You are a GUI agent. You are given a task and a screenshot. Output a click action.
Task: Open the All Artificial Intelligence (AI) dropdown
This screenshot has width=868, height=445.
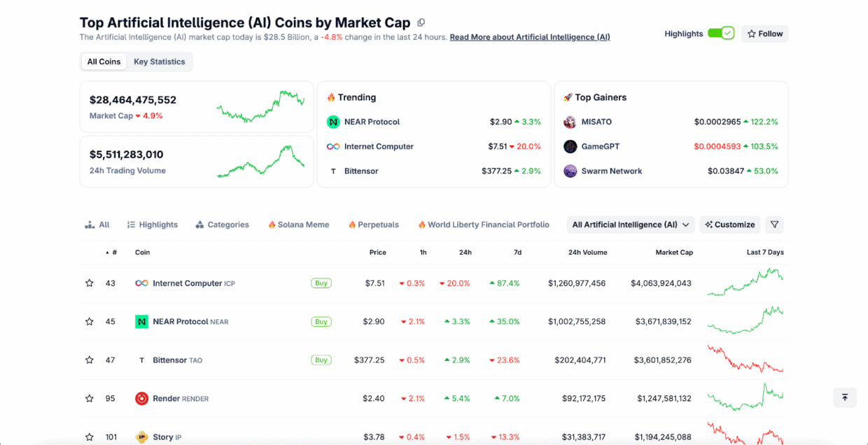pos(630,225)
